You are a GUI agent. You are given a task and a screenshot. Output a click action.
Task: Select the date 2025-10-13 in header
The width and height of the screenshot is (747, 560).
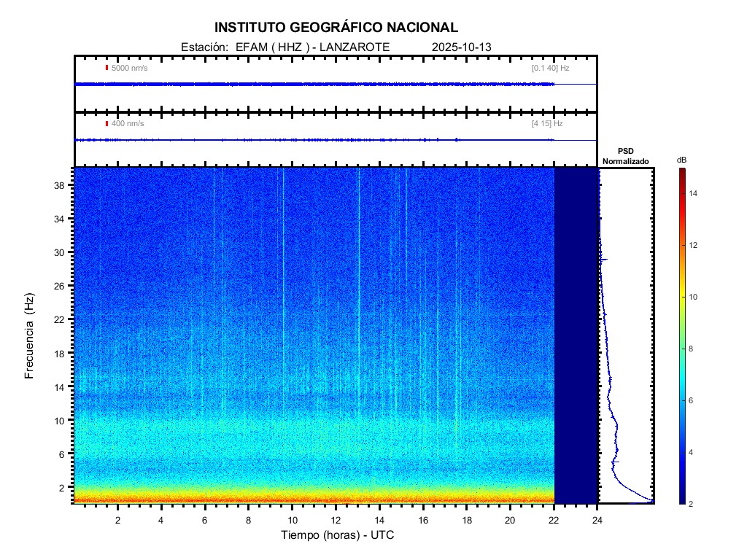[x=462, y=47]
